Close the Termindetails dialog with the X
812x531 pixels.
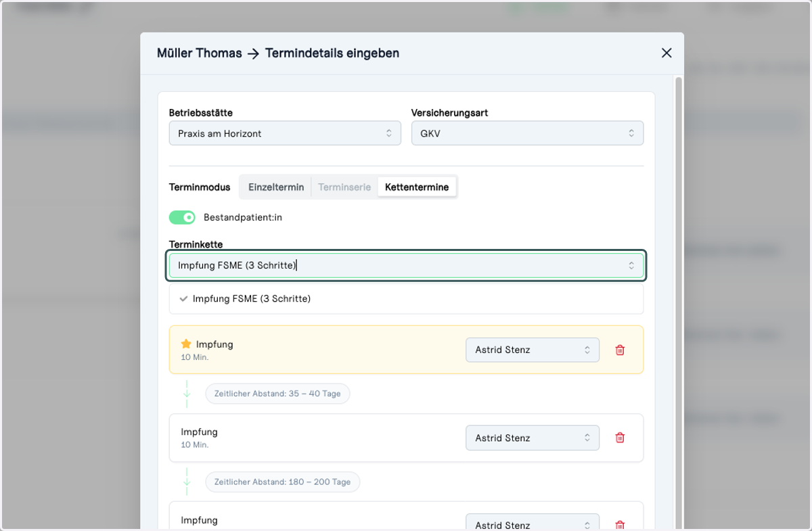coord(667,53)
